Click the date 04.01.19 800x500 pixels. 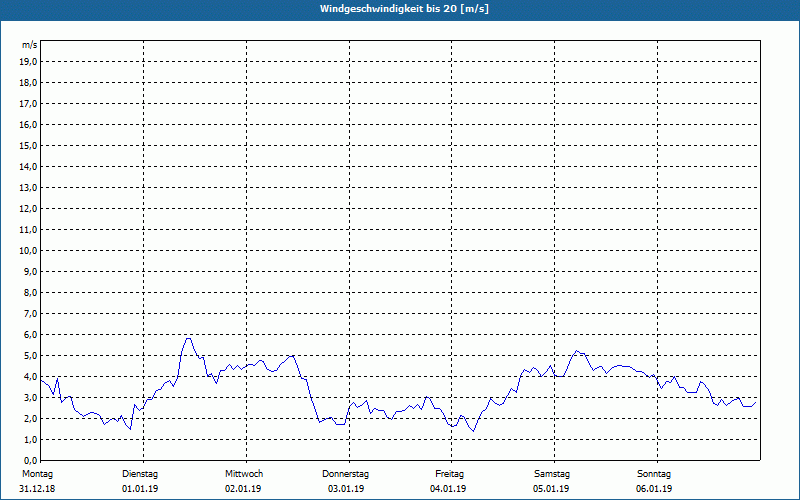[x=448, y=489]
